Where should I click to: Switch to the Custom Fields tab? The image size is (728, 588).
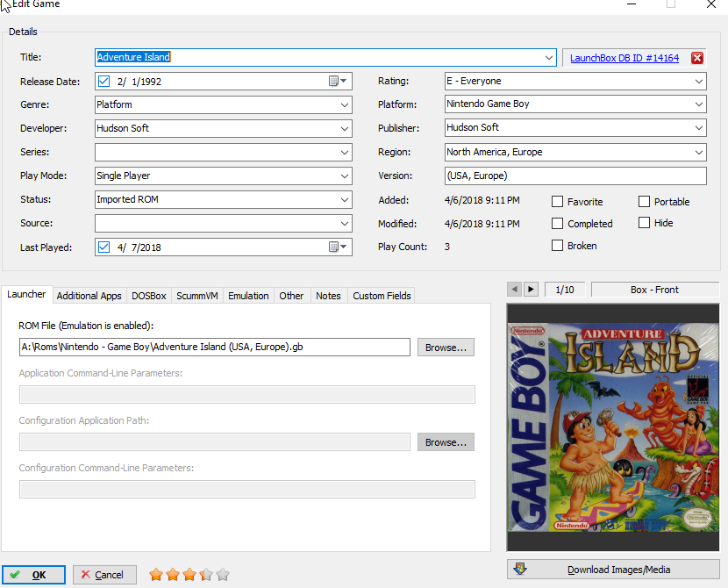pos(382,296)
